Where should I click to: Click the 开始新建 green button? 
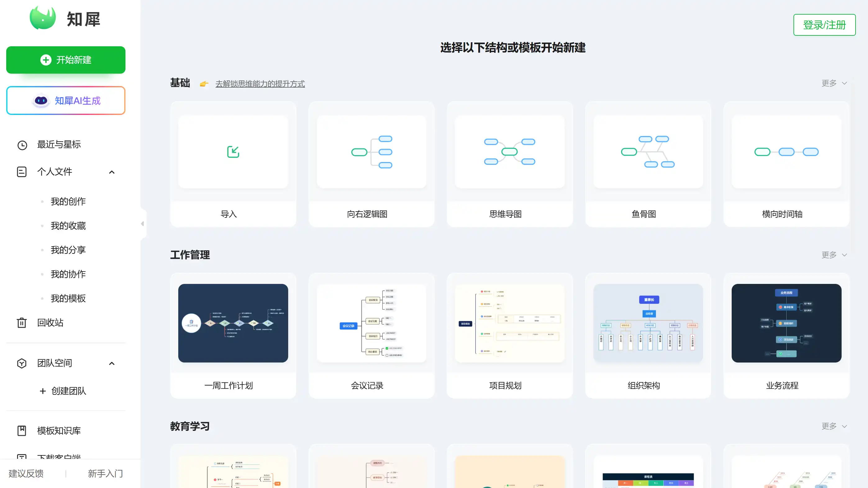66,60
